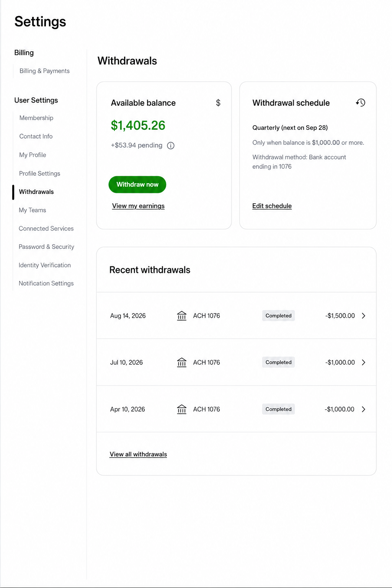Click the pending amount info icon
The height and width of the screenshot is (588, 392).
pos(171,145)
